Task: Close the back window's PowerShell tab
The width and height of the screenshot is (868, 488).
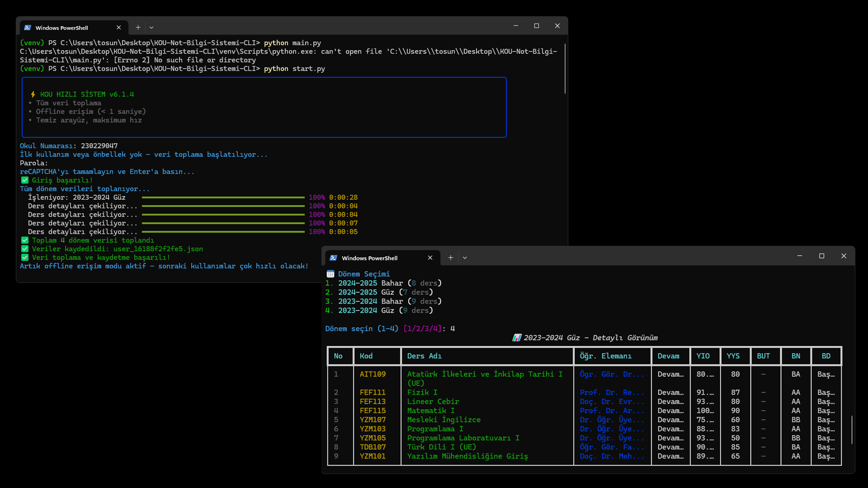Action: coord(118,28)
